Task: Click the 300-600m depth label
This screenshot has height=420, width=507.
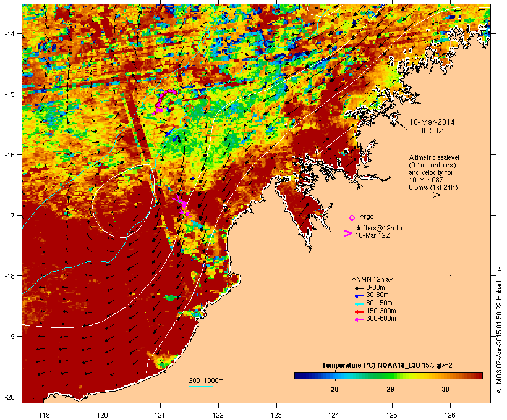Action: click(381, 319)
